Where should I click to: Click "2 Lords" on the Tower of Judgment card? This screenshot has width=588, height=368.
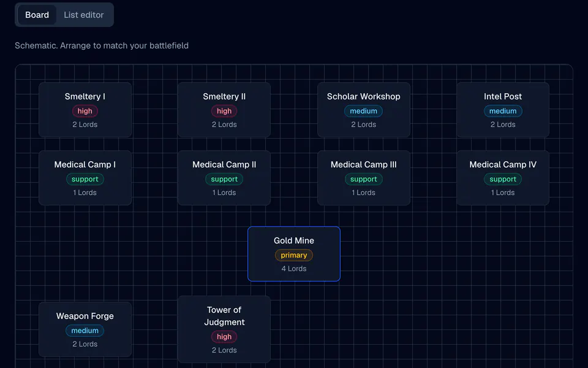(224, 350)
